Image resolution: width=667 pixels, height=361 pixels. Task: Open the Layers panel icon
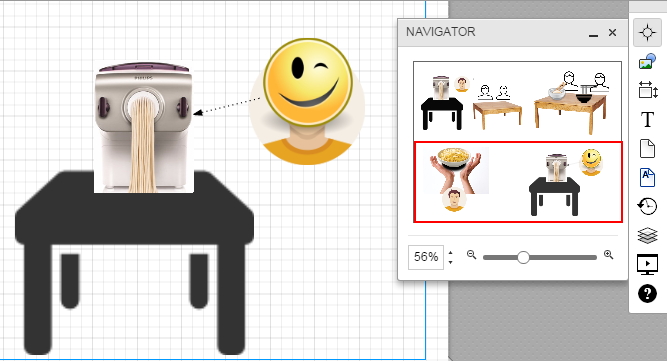pos(647,236)
